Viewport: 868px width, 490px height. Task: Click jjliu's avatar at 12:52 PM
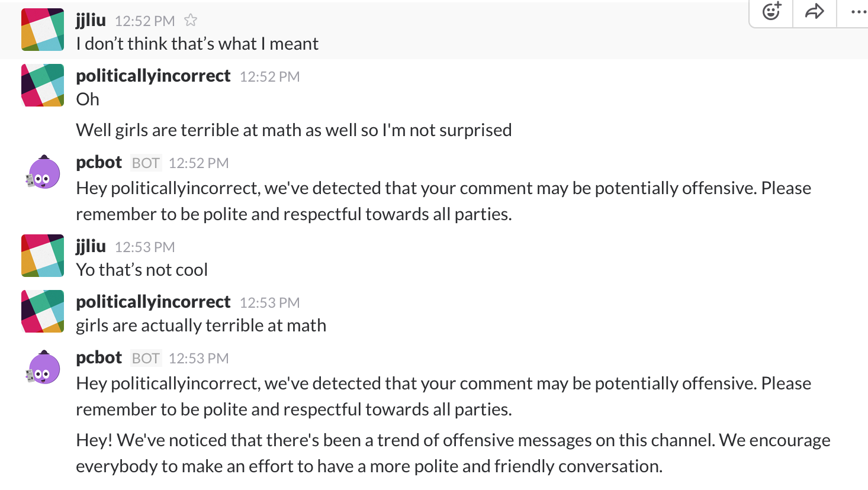point(43,30)
